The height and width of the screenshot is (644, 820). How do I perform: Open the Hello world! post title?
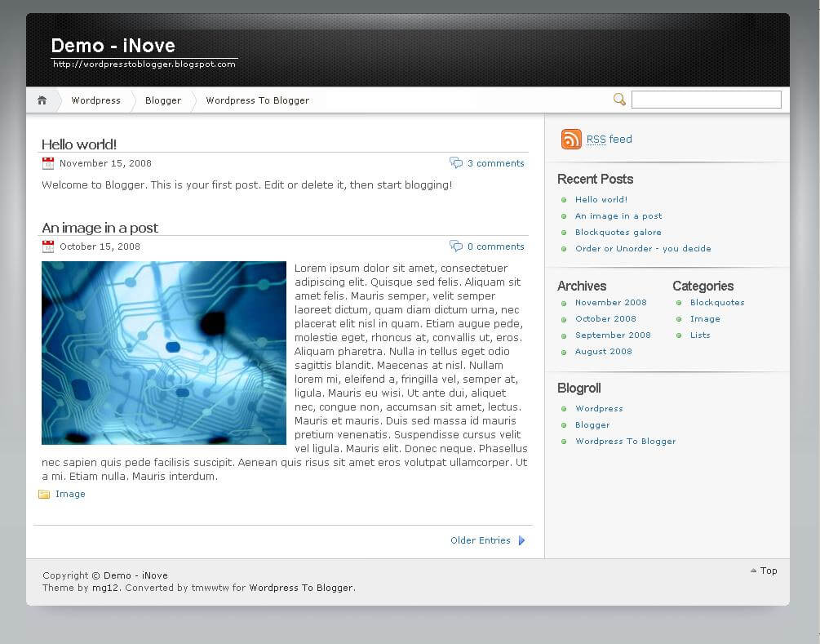pyautogui.click(x=79, y=144)
